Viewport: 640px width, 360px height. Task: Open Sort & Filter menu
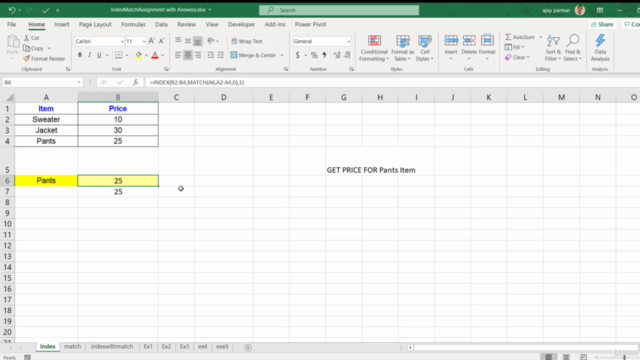click(x=553, y=48)
